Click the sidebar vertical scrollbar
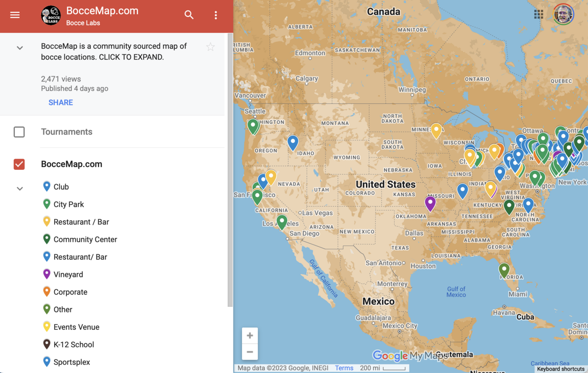Image resolution: width=588 pixels, height=373 pixels. click(230, 169)
